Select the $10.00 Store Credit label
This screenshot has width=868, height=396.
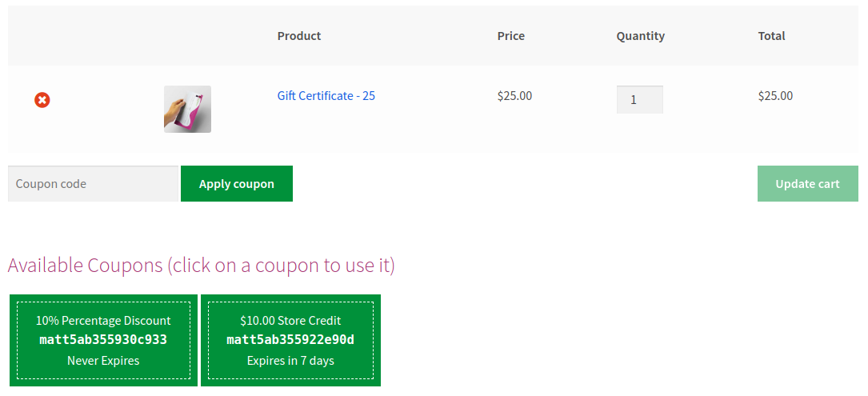pos(290,321)
